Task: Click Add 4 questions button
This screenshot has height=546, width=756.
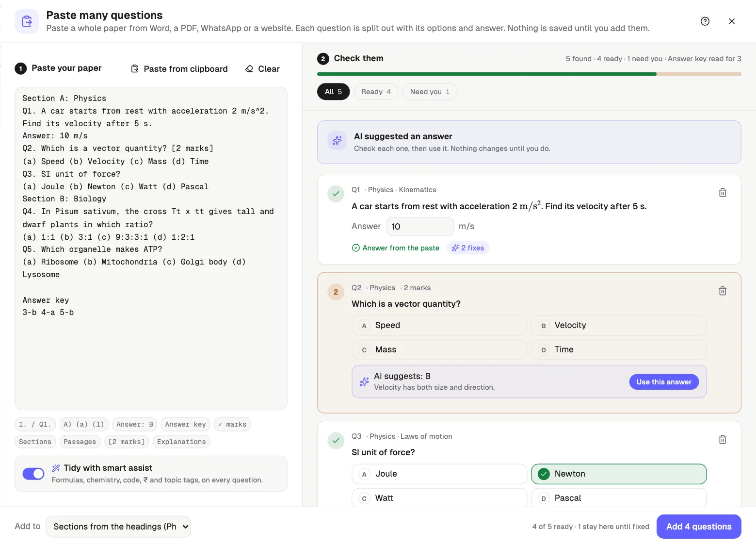Action: (699, 527)
